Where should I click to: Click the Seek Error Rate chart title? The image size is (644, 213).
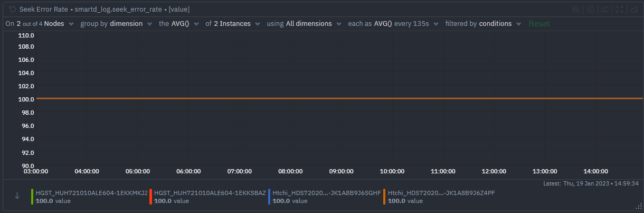(x=44, y=10)
